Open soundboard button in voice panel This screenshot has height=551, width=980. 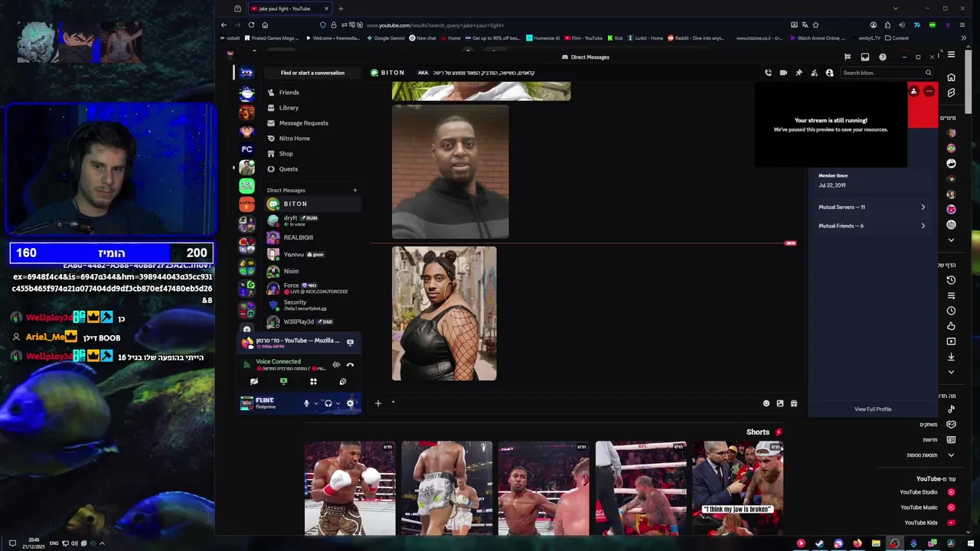[x=343, y=381]
